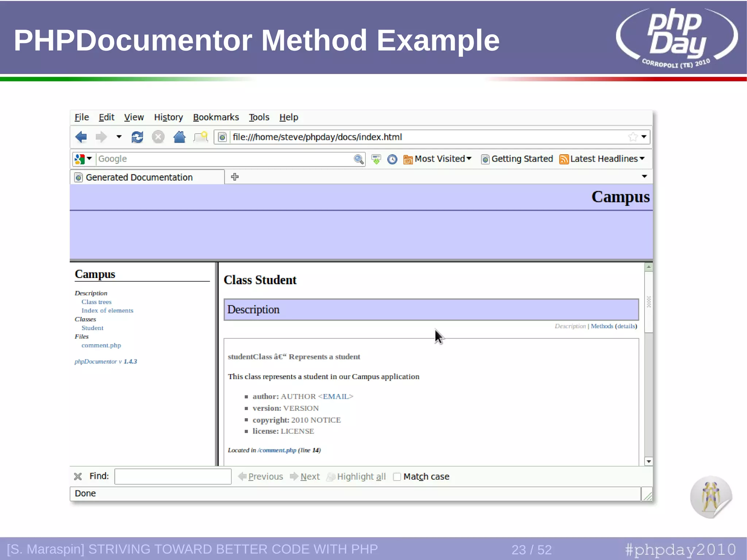
Task: Select the Generated Documentation tab
Action: pyautogui.click(x=139, y=177)
